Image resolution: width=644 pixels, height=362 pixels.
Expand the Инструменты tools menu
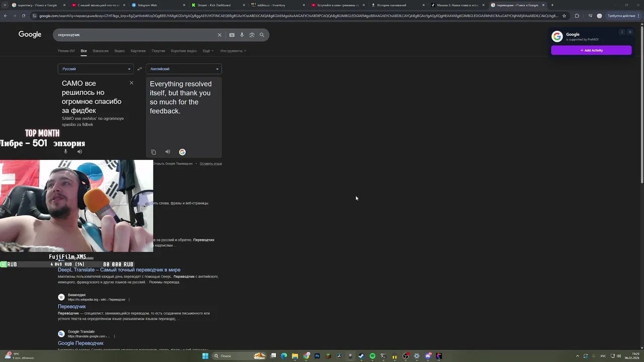[x=233, y=51]
